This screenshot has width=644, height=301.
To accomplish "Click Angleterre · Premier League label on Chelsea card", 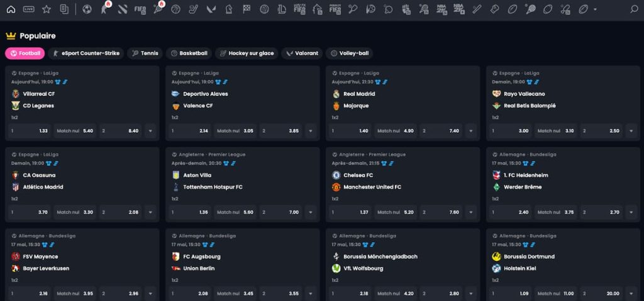I will [372, 155].
